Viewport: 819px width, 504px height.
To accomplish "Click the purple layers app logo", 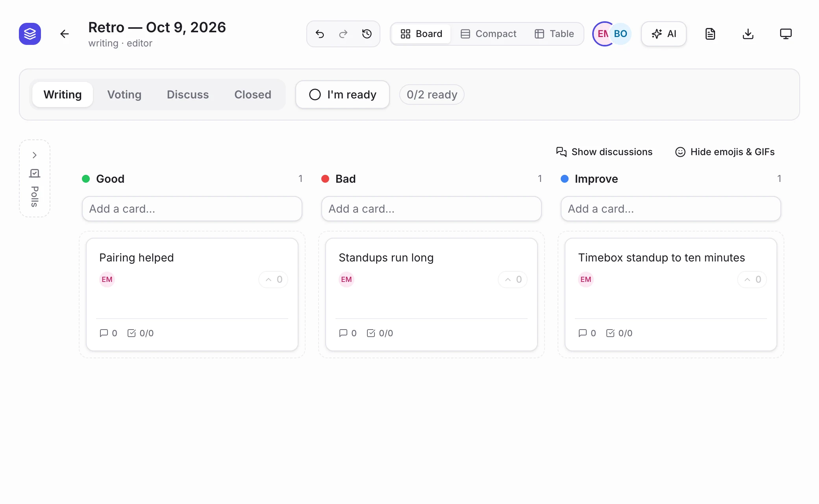I will [30, 34].
